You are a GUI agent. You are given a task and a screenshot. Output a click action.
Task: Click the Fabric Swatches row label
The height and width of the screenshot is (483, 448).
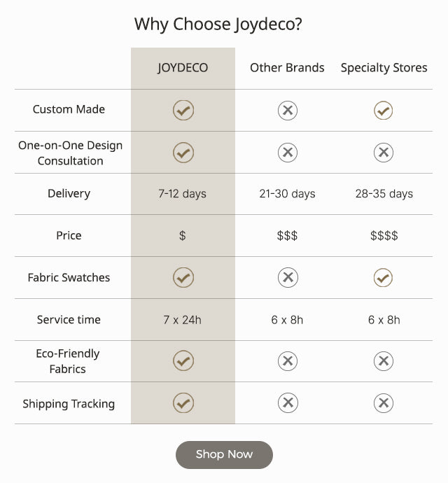[69, 278]
